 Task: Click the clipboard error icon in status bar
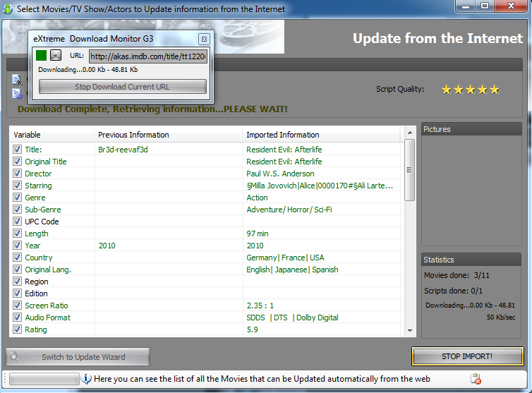coord(476,379)
